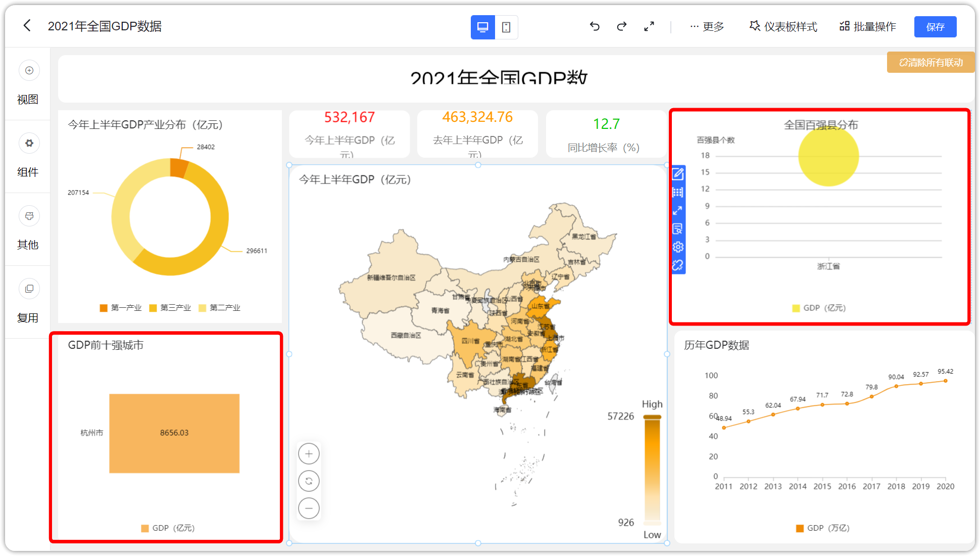Click the expand arrows on map toolbar
980x556 pixels.
(678, 210)
